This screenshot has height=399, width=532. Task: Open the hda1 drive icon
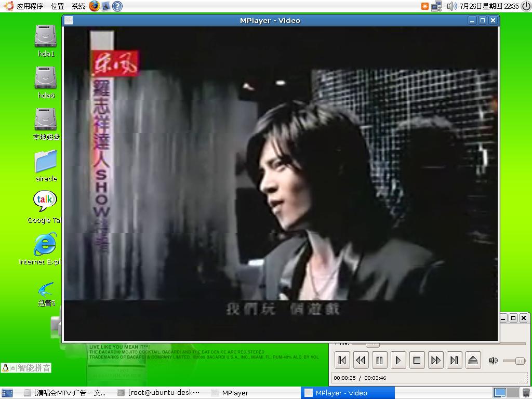coord(46,41)
